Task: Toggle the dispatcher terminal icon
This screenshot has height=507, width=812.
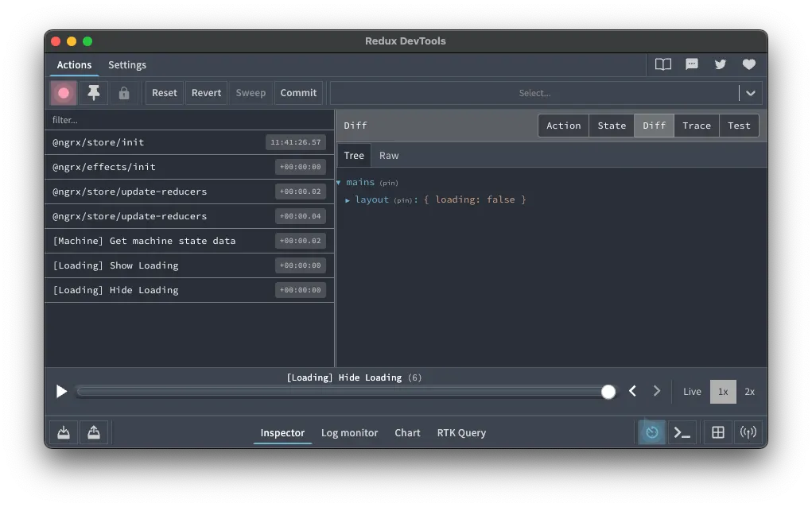Action: click(682, 432)
